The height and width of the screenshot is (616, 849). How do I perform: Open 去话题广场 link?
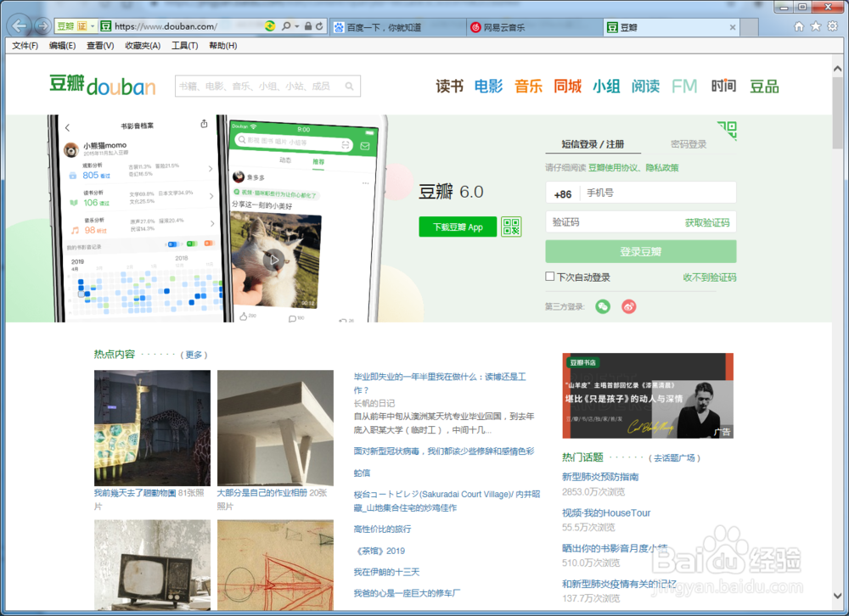[x=674, y=458]
